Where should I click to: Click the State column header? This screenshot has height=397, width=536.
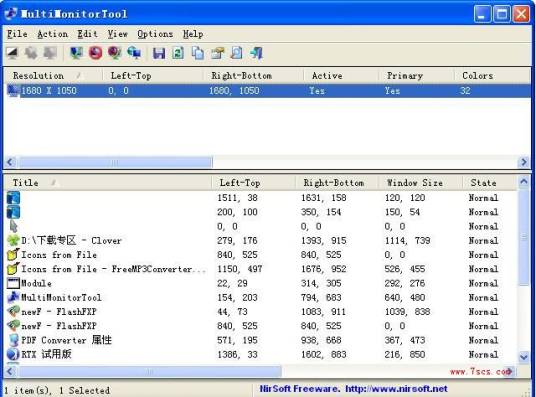[x=490, y=183]
